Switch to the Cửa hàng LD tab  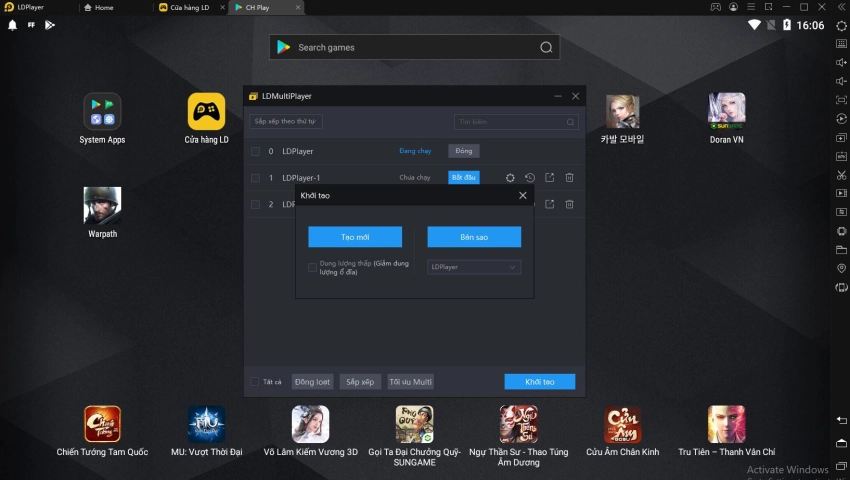(x=184, y=8)
